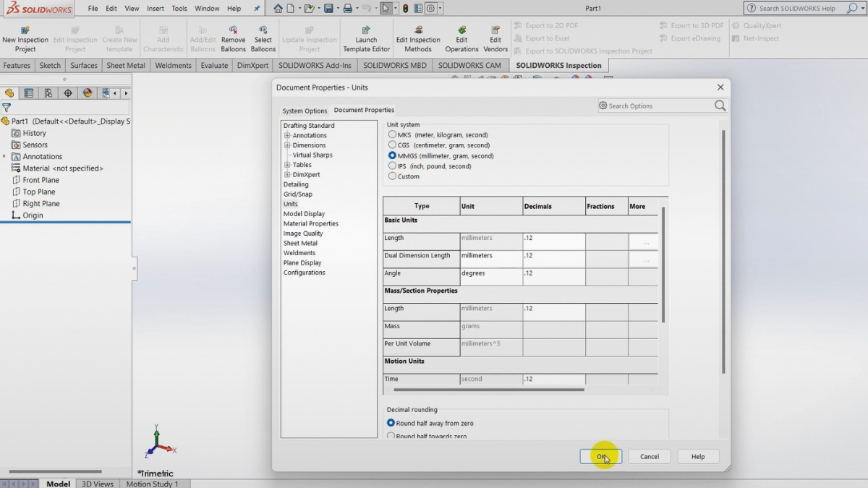Image resolution: width=868 pixels, height=488 pixels.
Task: Select Round half away from zero
Action: 391,423
